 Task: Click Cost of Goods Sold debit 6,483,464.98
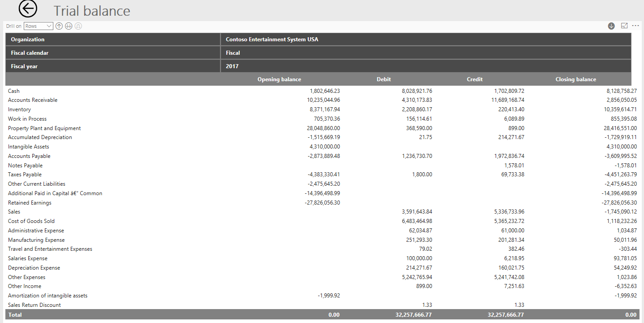click(417, 221)
